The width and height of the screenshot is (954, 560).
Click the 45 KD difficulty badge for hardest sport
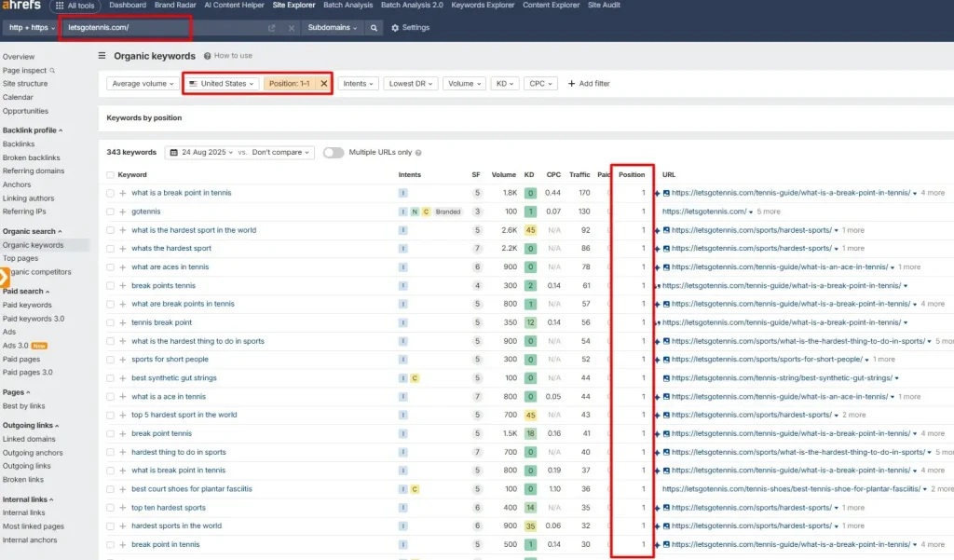[528, 229]
